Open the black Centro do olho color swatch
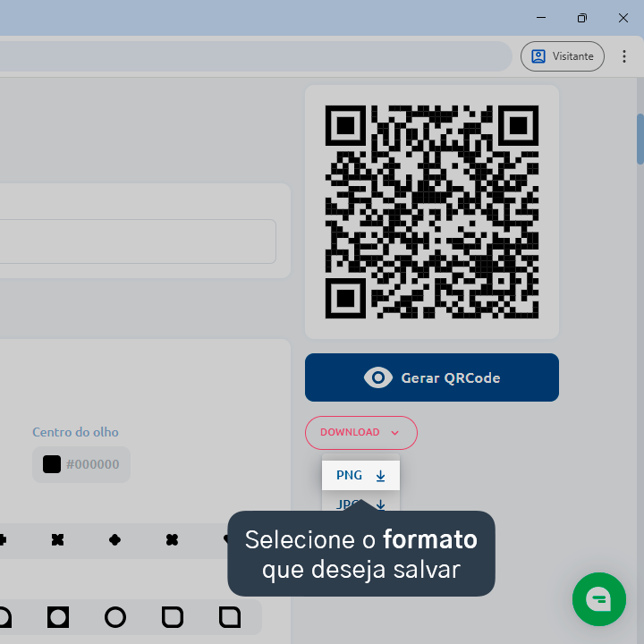This screenshot has height=644, width=644. click(x=52, y=464)
